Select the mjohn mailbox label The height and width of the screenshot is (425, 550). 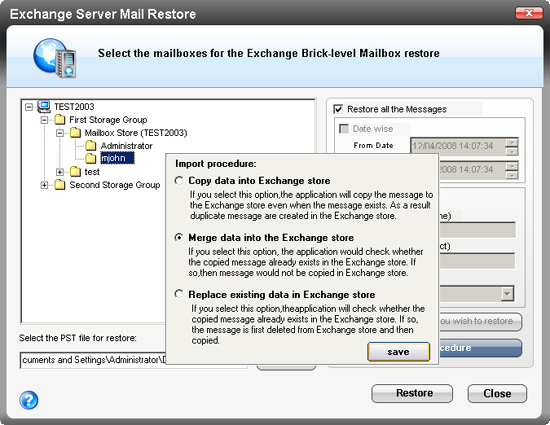[117, 158]
